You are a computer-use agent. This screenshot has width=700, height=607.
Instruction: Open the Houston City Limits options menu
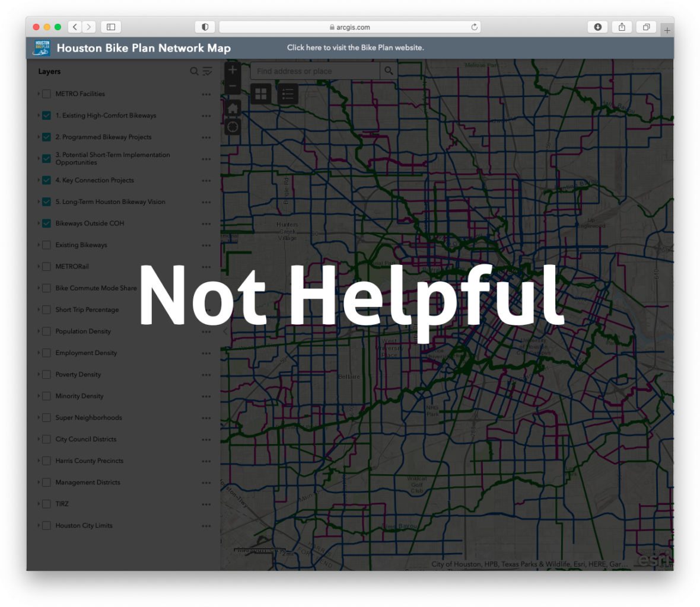(206, 526)
